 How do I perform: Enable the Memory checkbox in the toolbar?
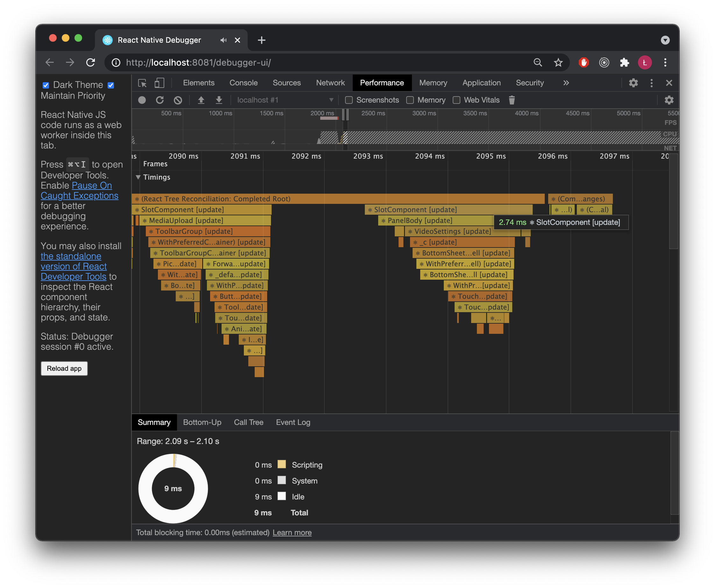[410, 100]
